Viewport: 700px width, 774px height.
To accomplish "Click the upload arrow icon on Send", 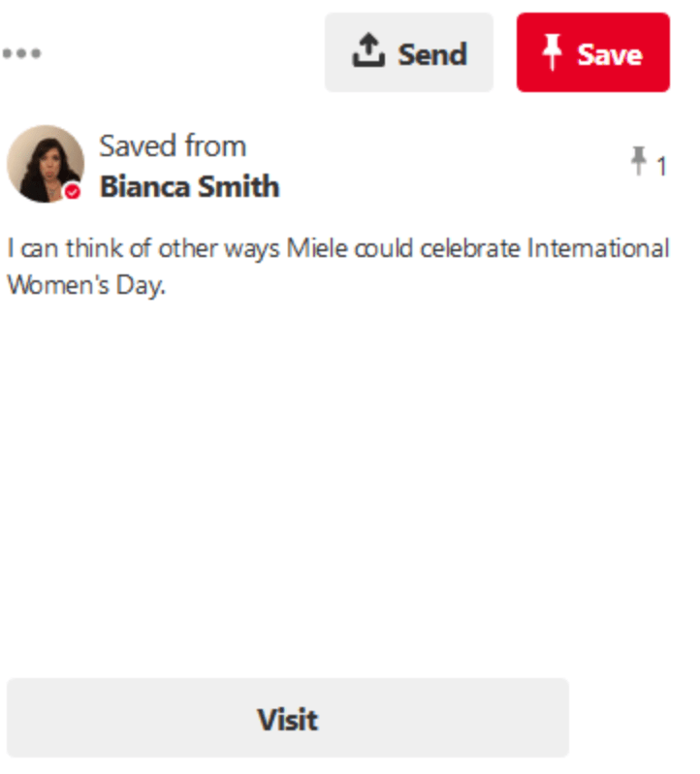I will (x=368, y=52).
